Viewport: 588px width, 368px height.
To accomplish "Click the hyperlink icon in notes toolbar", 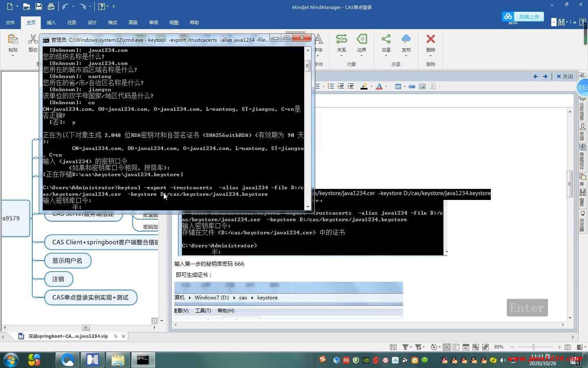I will coord(412,86).
